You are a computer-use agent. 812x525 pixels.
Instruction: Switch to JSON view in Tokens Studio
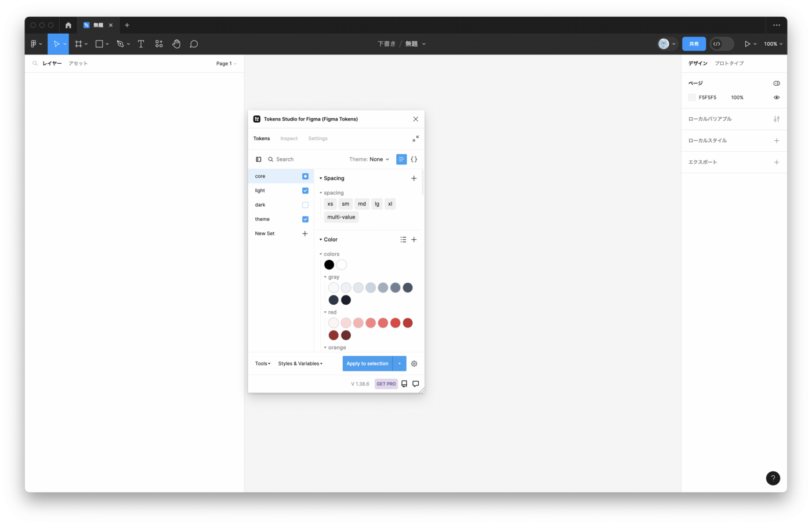click(x=414, y=159)
